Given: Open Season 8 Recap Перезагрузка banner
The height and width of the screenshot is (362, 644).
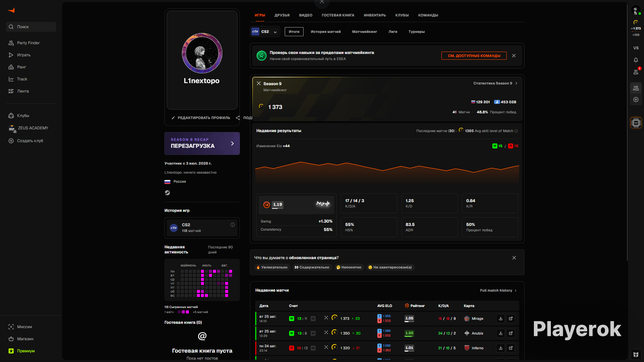Looking at the screenshot, I should coord(202,143).
